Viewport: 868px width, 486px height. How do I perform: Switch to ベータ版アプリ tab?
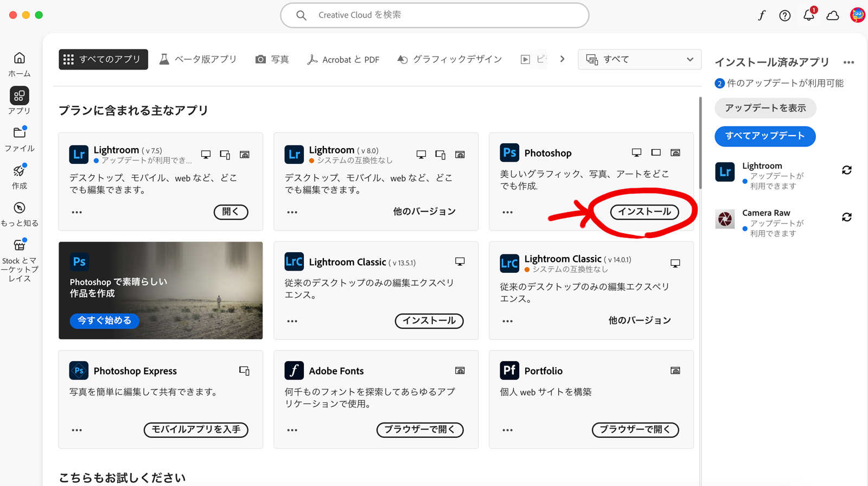(198, 60)
